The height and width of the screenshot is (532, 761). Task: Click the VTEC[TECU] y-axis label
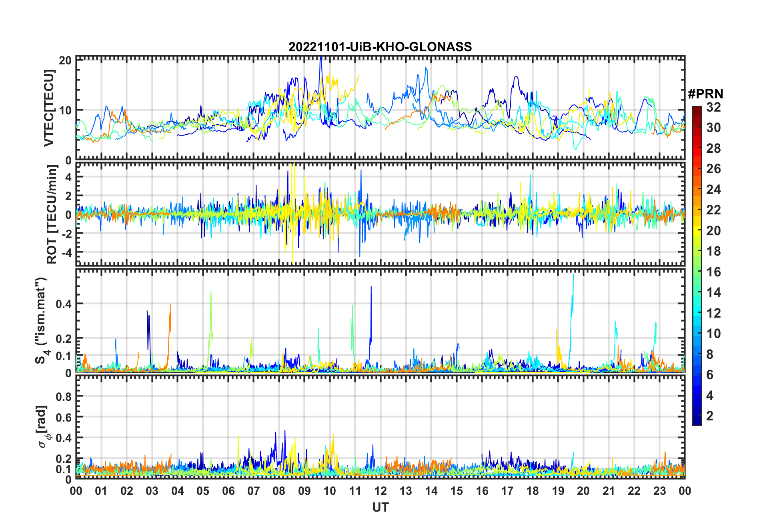[x=49, y=108]
